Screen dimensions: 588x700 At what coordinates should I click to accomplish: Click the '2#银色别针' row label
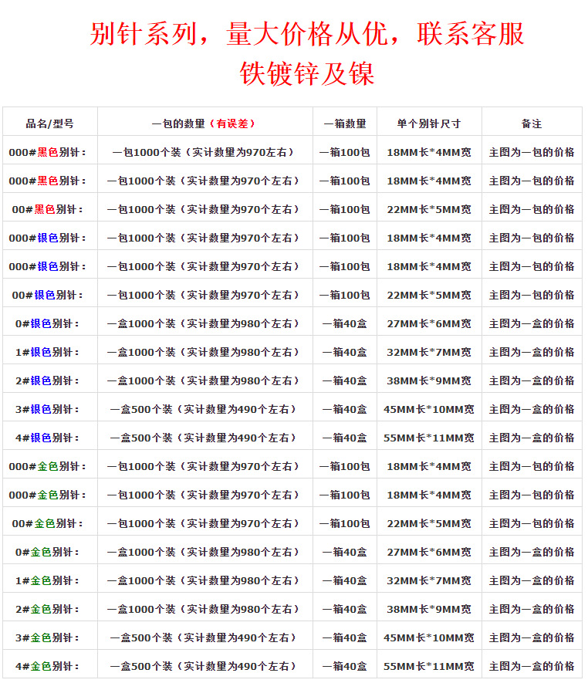47,380
